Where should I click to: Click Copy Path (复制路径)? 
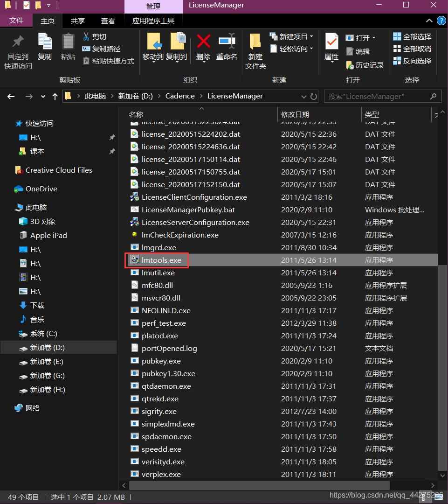click(102, 49)
